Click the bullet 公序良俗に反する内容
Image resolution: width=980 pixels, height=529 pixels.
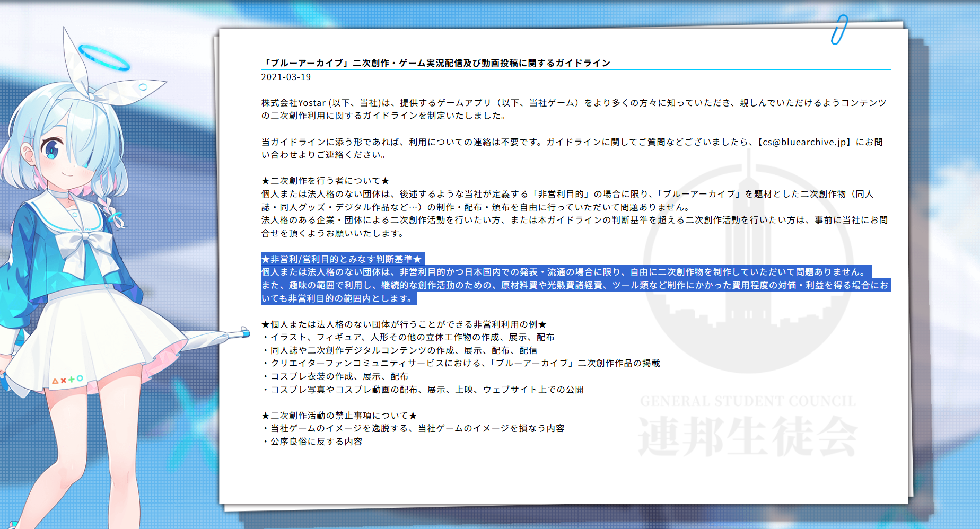click(x=312, y=442)
